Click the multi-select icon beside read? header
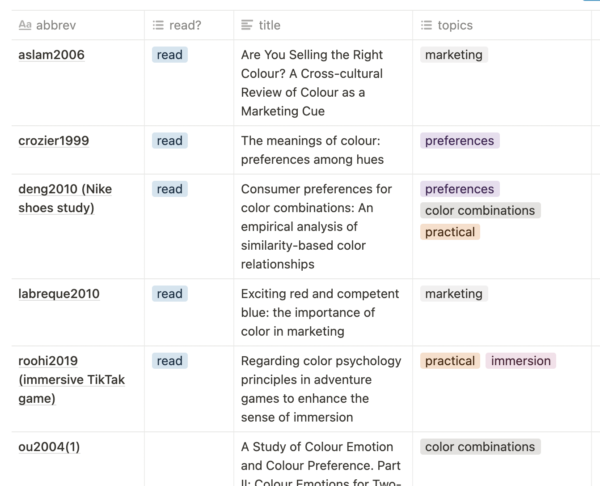Screen dimensions: 600x486 (158, 25)
